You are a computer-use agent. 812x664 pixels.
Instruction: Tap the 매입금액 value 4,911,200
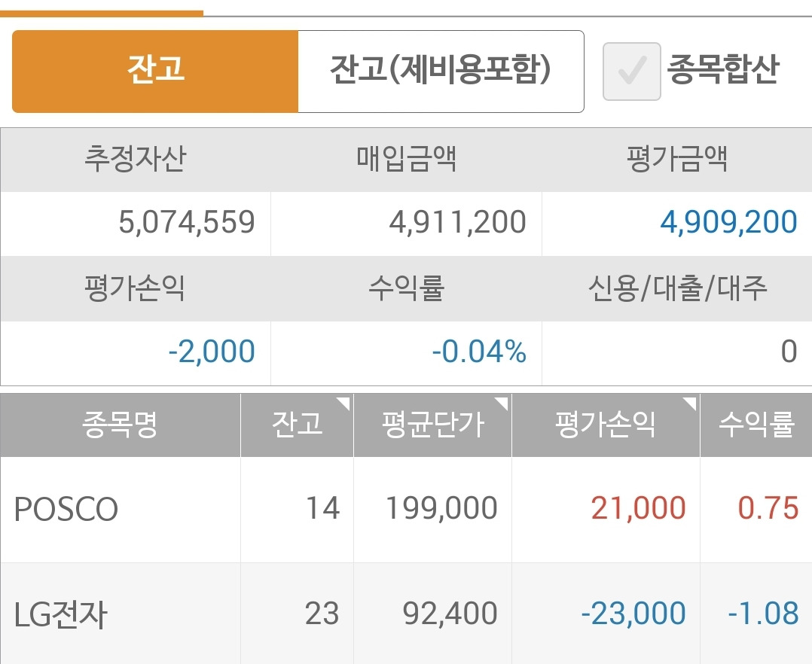click(x=457, y=223)
